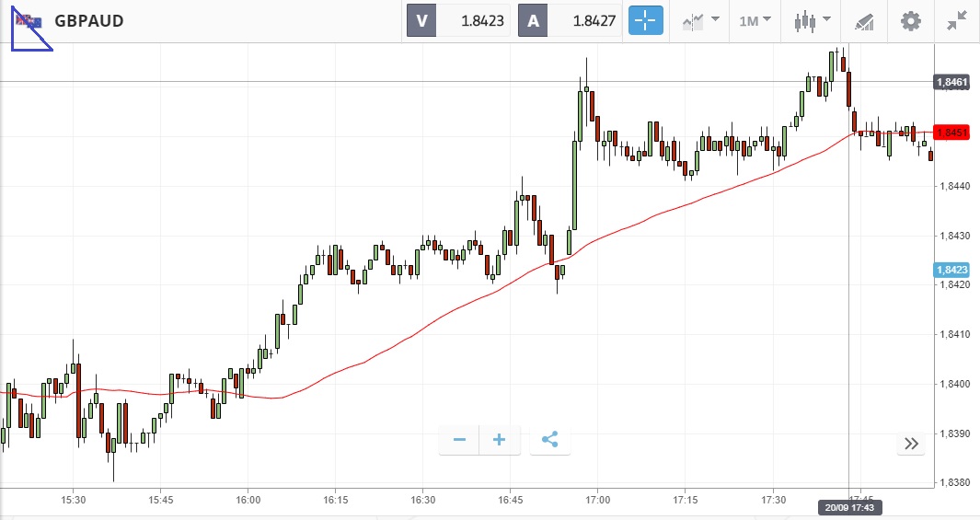980x520 pixels.
Task: Open the drawing tools pencil icon
Action: coord(863,20)
